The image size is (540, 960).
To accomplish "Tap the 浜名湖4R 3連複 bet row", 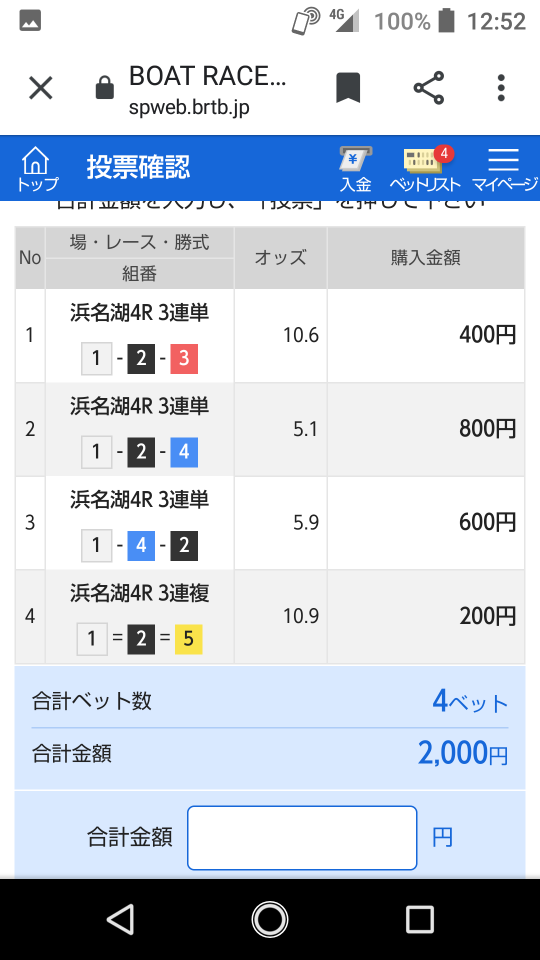I will point(269,617).
